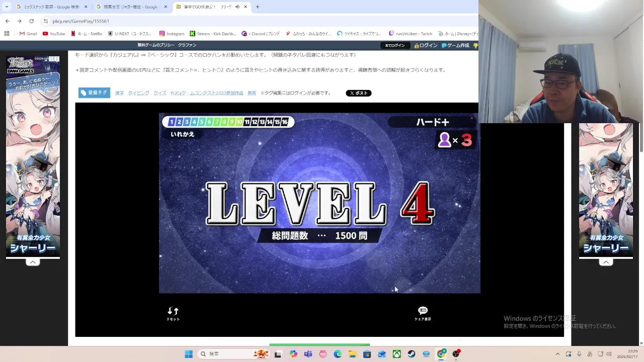Open Copilot from the taskbar
This screenshot has width=644, height=362.
(x=293, y=354)
